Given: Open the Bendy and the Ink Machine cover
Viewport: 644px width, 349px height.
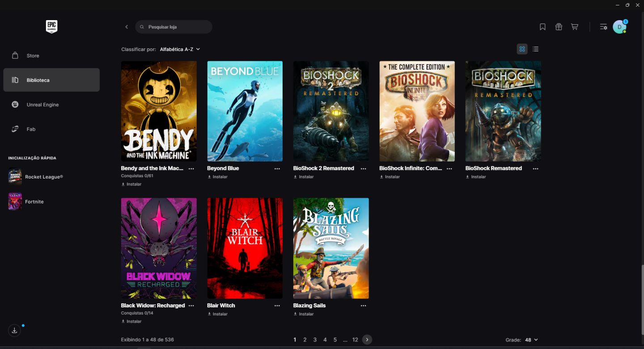Looking at the screenshot, I should tap(159, 111).
